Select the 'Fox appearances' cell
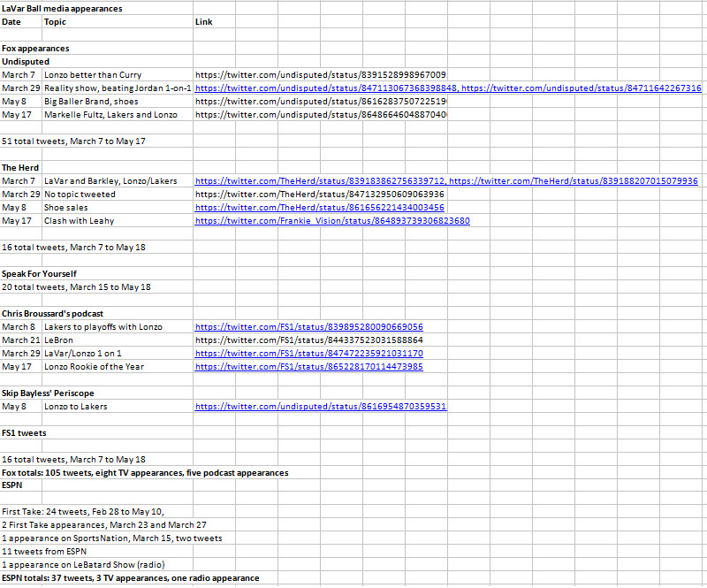The width and height of the screenshot is (707, 588). tap(35, 49)
